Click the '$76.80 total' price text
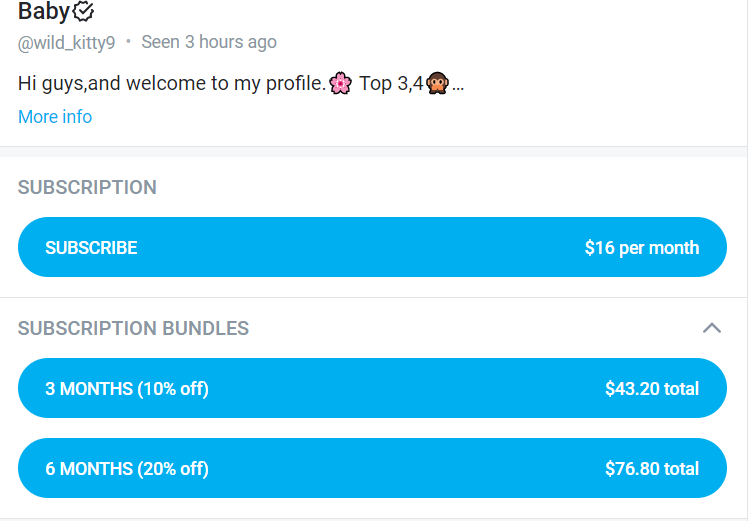The image size is (748, 521). 651,468
